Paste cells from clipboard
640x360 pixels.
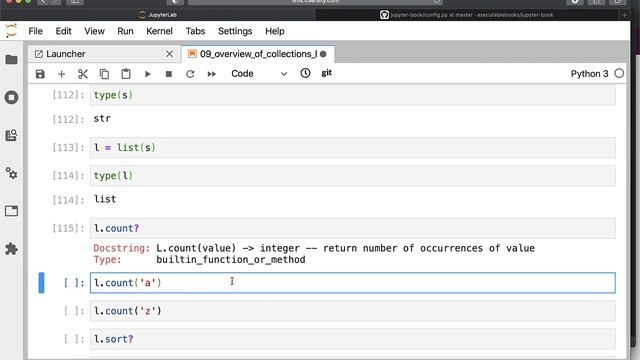click(126, 74)
